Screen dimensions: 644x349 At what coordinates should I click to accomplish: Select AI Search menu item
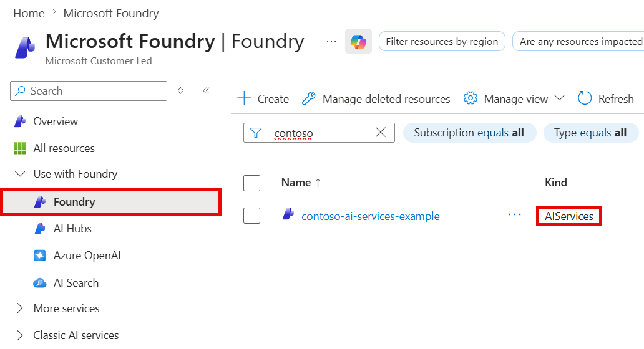(x=76, y=283)
